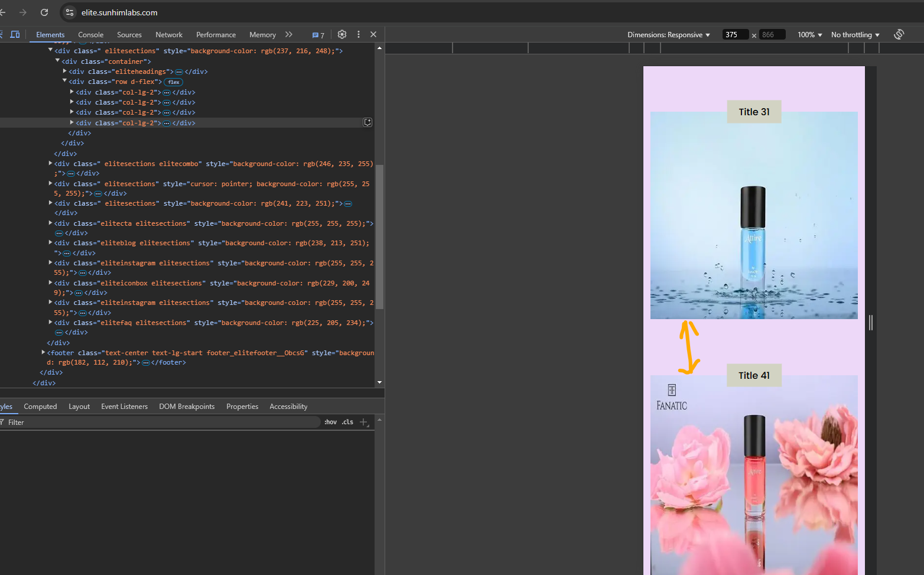924x575 pixels.
Task: Toggle the device toolbar icon
Action: click(15, 34)
